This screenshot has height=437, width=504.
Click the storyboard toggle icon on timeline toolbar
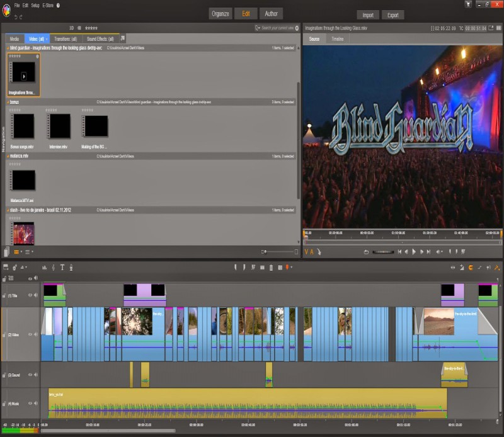(x=6, y=267)
